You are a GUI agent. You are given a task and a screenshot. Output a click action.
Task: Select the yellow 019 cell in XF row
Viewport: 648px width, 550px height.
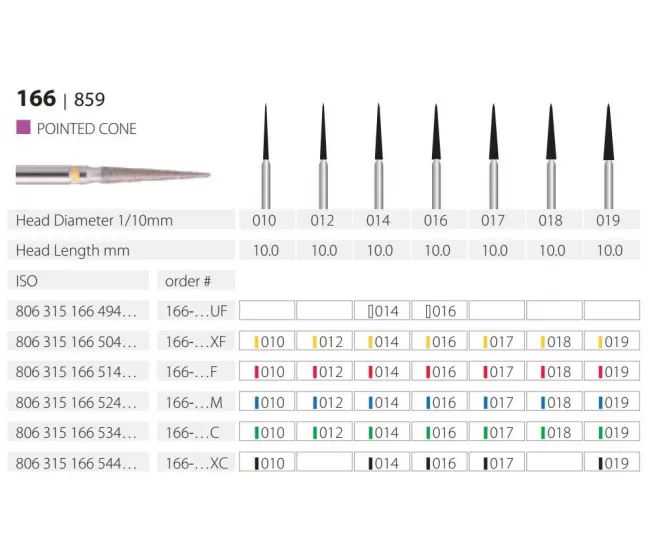pos(612,341)
